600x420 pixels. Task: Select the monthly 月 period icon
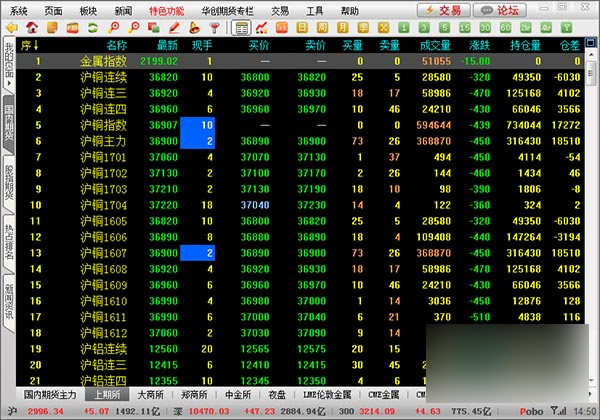342,28
